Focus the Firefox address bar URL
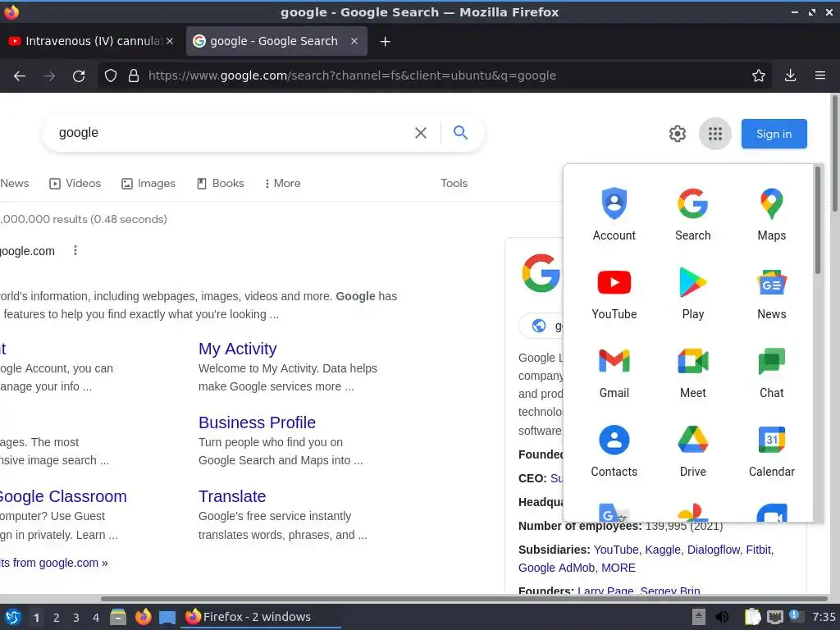 pos(352,75)
